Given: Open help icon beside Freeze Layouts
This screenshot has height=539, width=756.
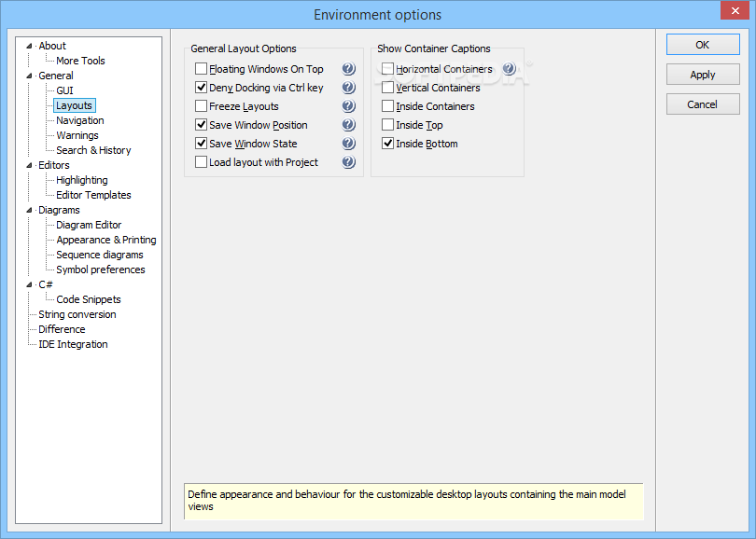Looking at the screenshot, I should point(348,106).
